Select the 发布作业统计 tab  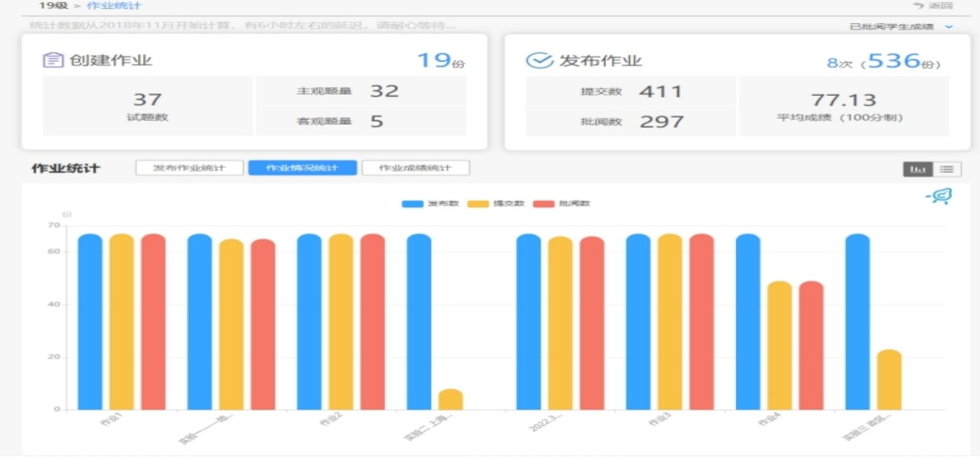[x=189, y=168]
